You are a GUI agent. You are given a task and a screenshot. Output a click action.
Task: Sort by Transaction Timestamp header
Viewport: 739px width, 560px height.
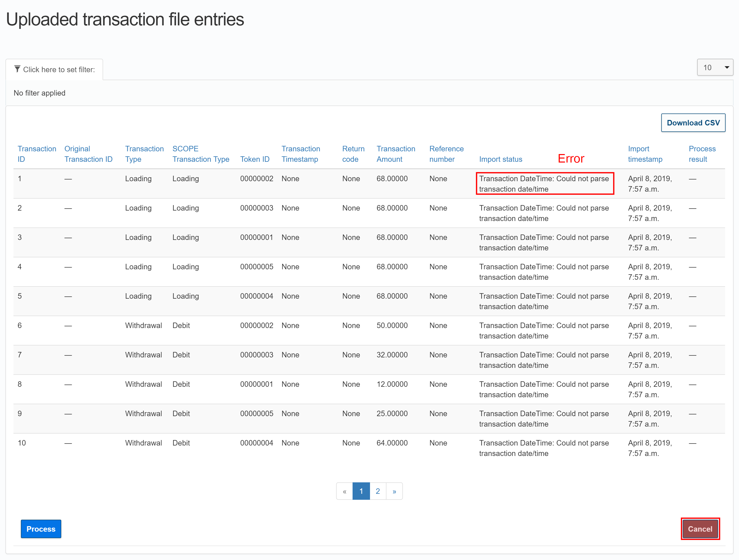301,154
